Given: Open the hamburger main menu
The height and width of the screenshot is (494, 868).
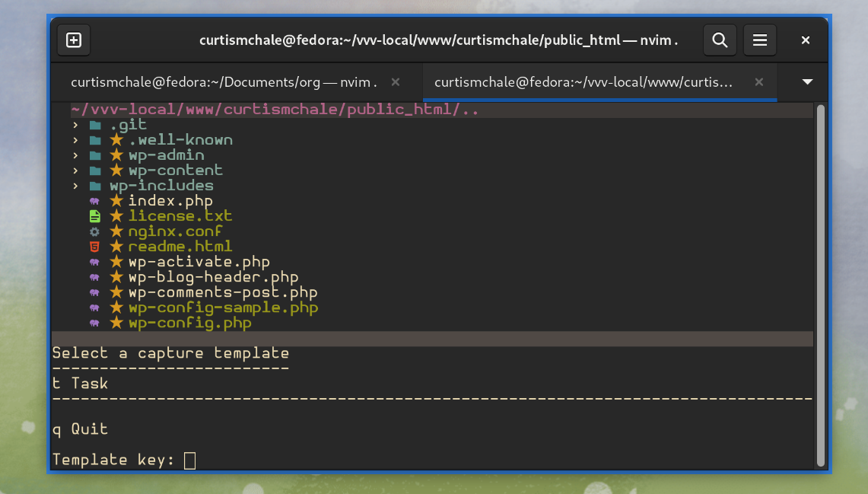Looking at the screenshot, I should pos(759,40).
